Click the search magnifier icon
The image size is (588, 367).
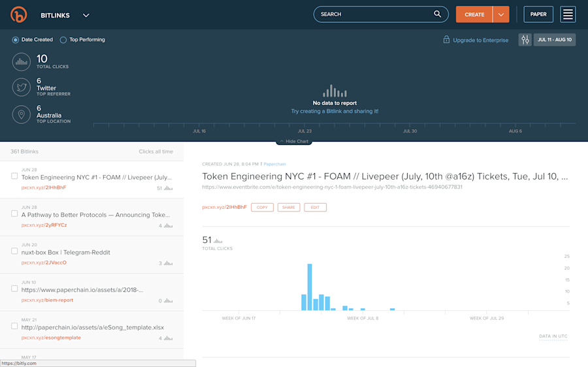point(437,14)
